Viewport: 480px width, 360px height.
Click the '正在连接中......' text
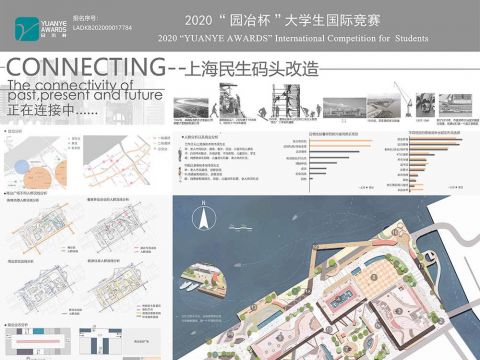tap(53, 110)
